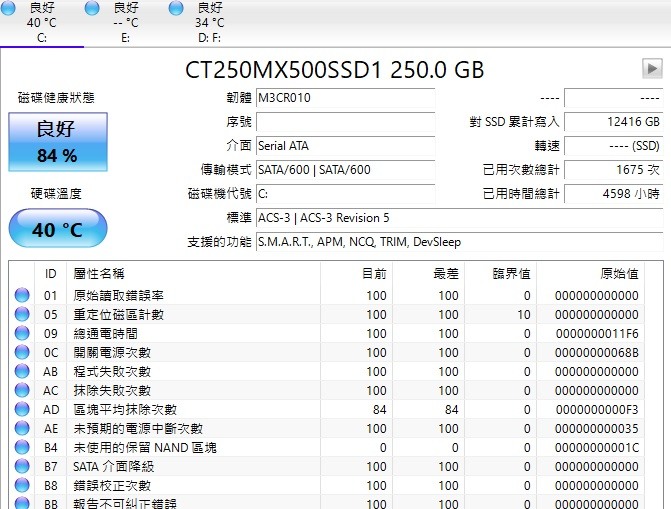Click the 屬性名稱 column header
The height and width of the screenshot is (509, 671).
click(x=193, y=274)
